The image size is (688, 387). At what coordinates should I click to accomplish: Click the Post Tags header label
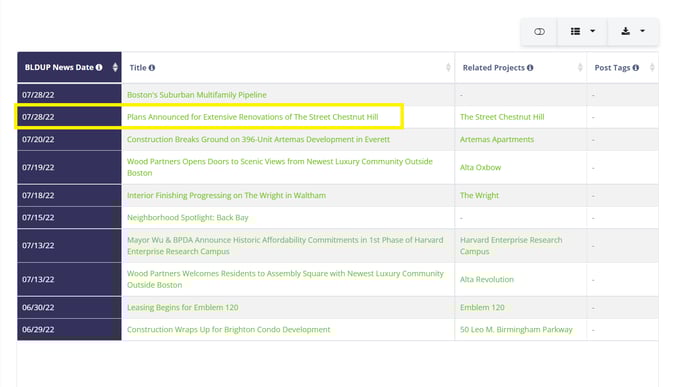pyautogui.click(x=612, y=68)
